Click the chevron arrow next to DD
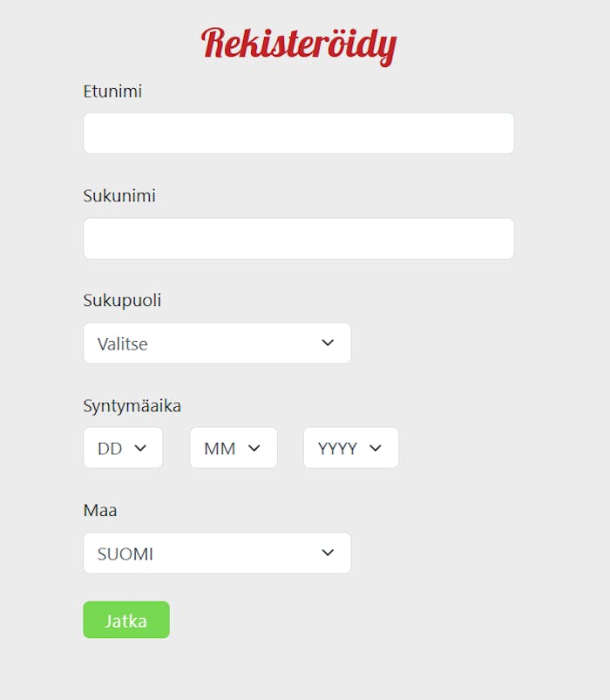The image size is (610, 700). [140, 448]
